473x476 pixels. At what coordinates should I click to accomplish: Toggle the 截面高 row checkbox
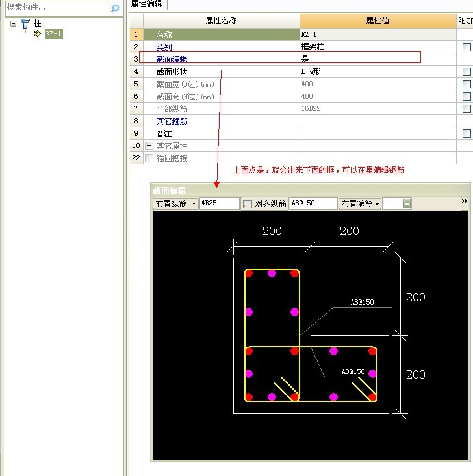pyautogui.click(x=467, y=97)
